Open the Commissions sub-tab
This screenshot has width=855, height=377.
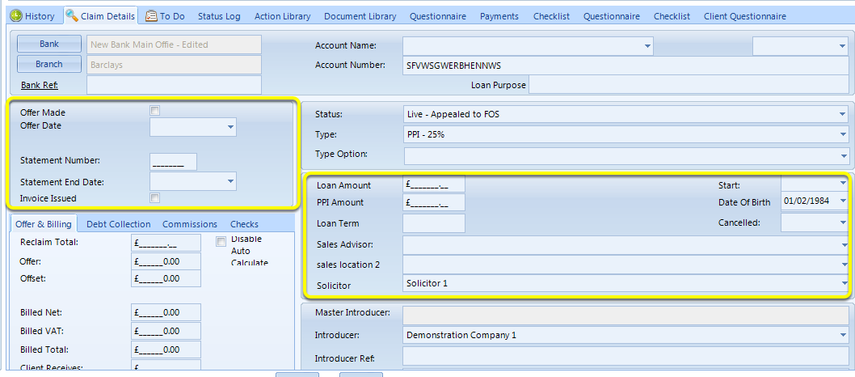(x=190, y=224)
